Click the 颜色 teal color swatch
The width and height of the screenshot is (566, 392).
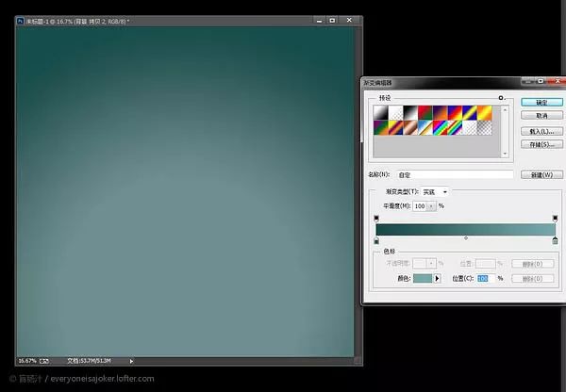[x=422, y=278]
